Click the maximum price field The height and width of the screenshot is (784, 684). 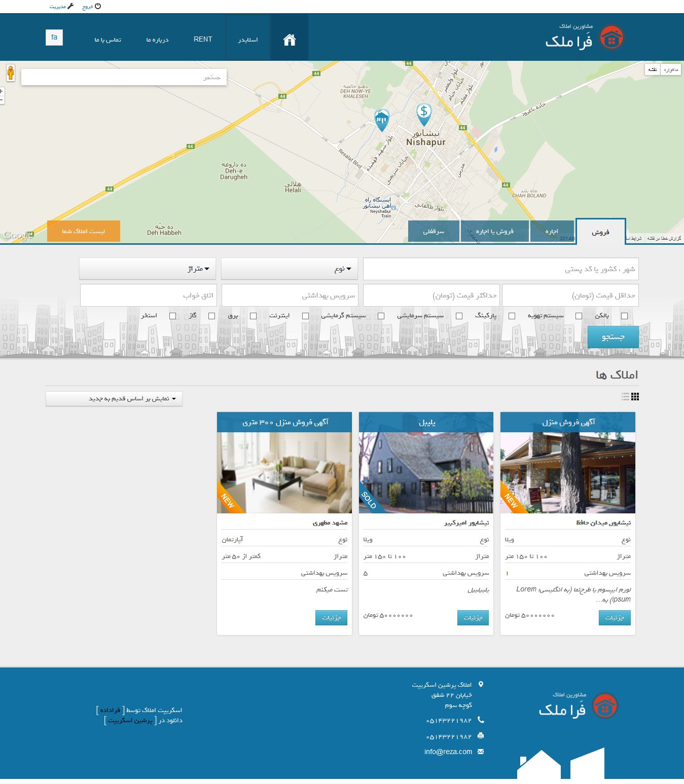pos(431,295)
